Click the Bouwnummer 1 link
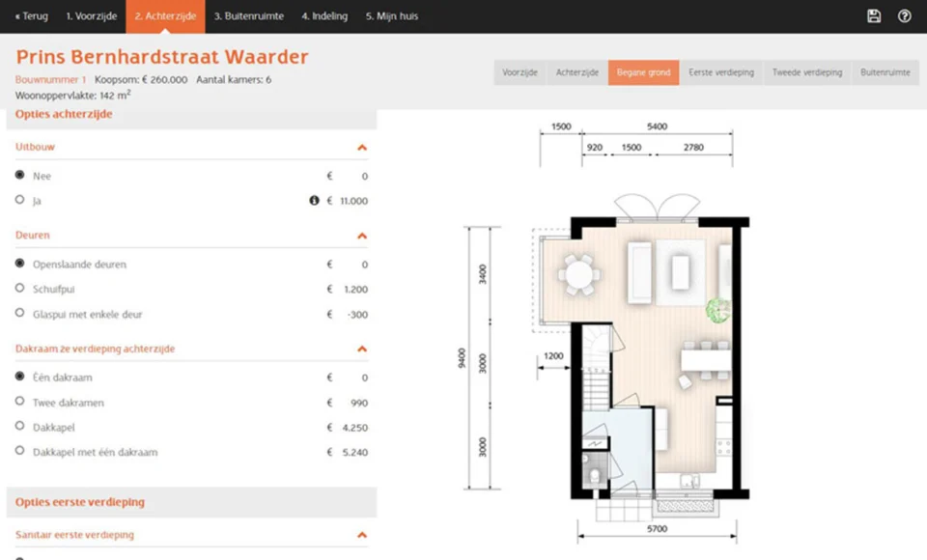Viewport: 927px width, 560px height. coord(51,79)
